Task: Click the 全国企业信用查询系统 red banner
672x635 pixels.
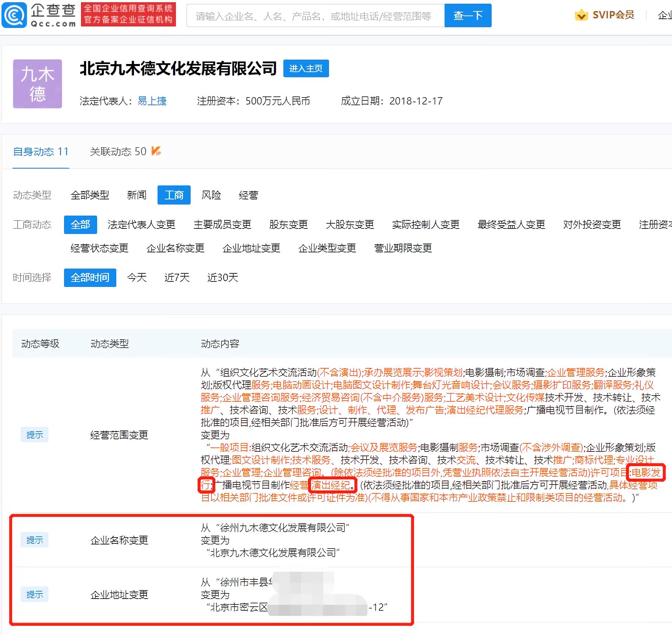Action: 128,14
